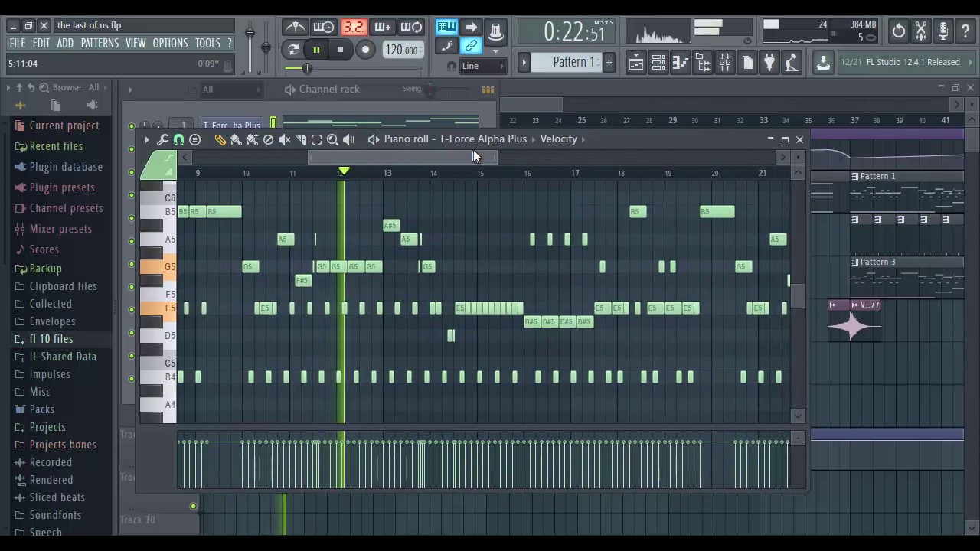The width and height of the screenshot is (980, 551).
Task: Select the Slice tool in piano roll
Action: (300, 139)
